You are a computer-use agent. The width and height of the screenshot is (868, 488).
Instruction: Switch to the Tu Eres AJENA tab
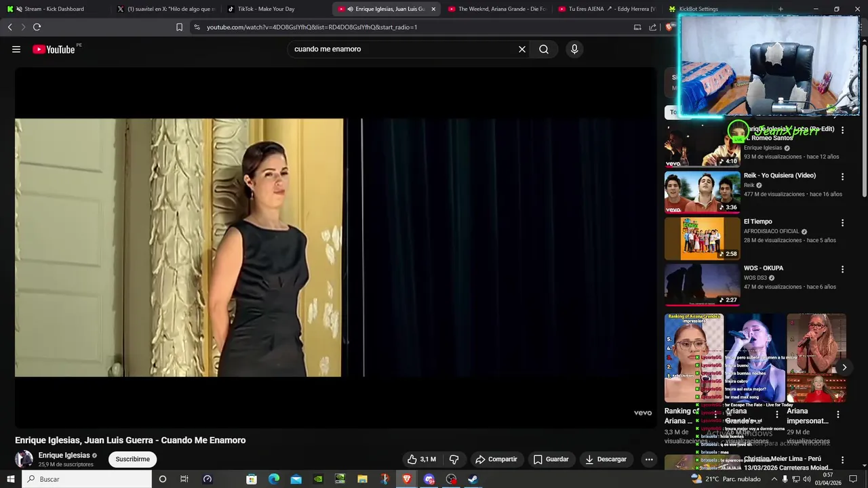click(x=607, y=9)
